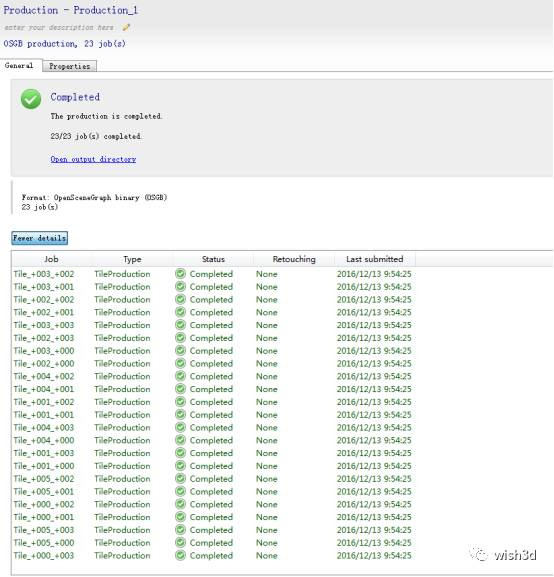Click status icon for Tile_+004_+002 row
This screenshot has width=554, height=577.
[180, 376]
